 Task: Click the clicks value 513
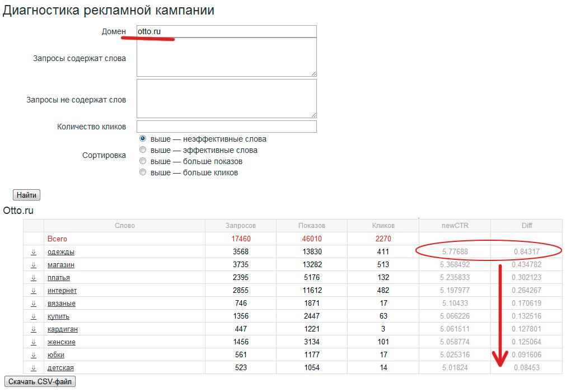pyautogui.click(x=383, y=264)
